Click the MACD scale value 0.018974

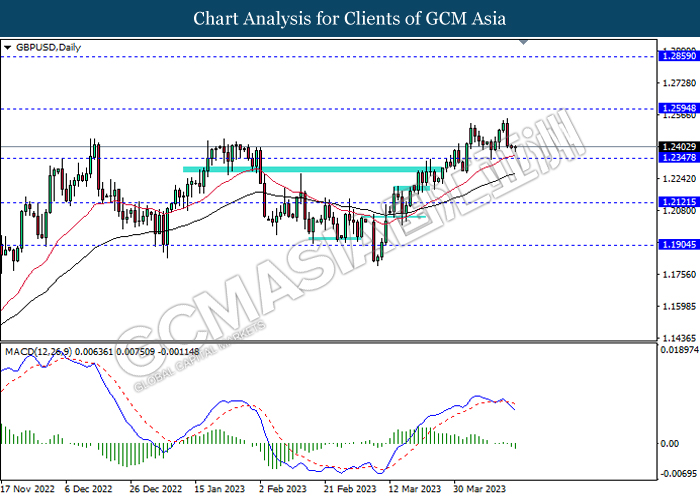(x=679, y=350)
